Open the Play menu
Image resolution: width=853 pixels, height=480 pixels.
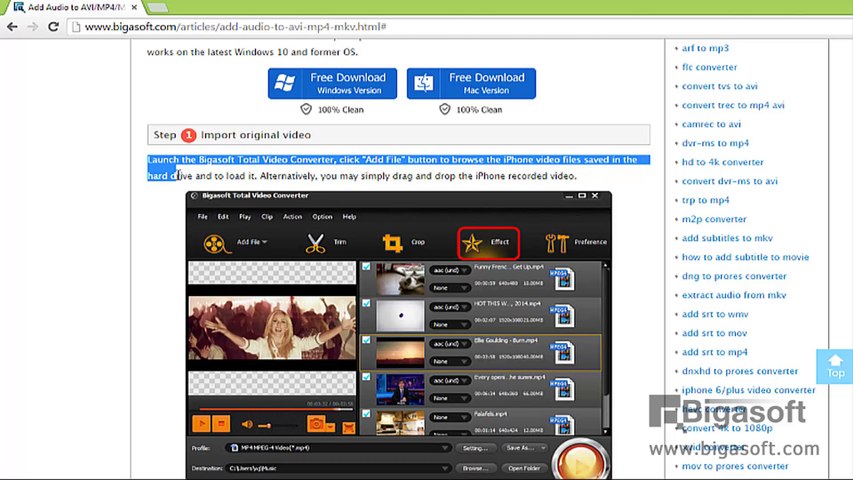coord(245,217)
